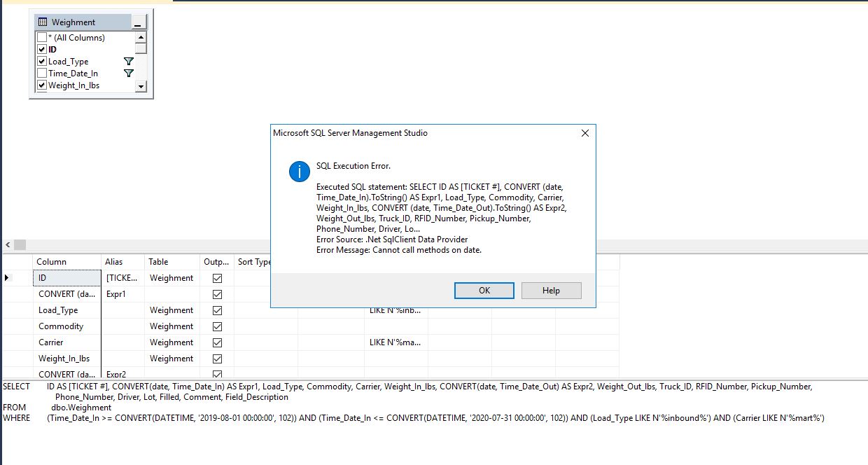Click left arrow of diagram horizontal scrollbar
This screenshot has width=868, height=465.
(x=8, y=245)
